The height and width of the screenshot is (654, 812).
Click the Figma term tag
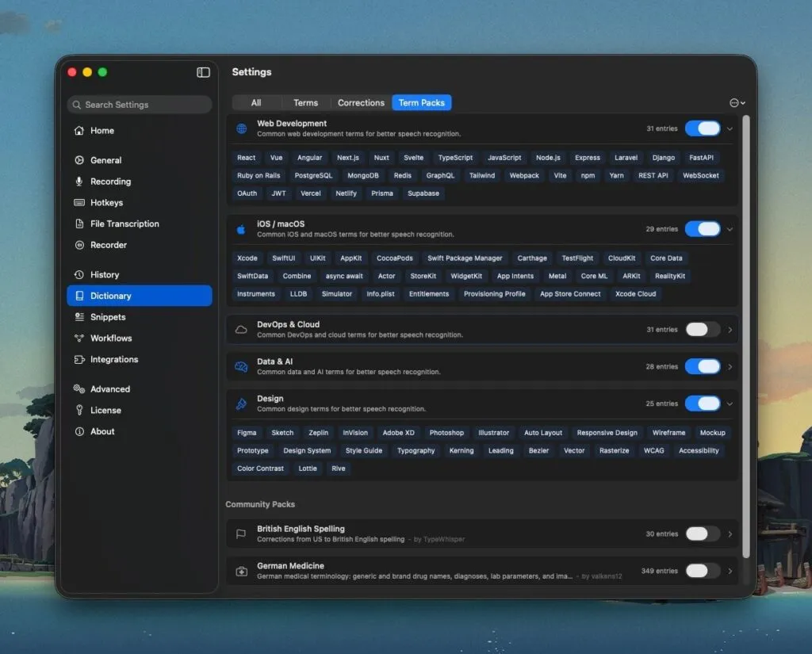coord(247,433)
